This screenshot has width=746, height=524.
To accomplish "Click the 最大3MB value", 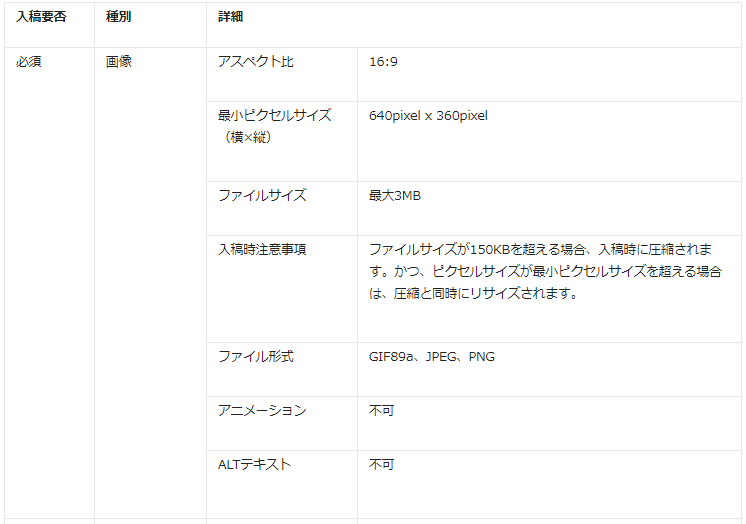I will [395, 196].
